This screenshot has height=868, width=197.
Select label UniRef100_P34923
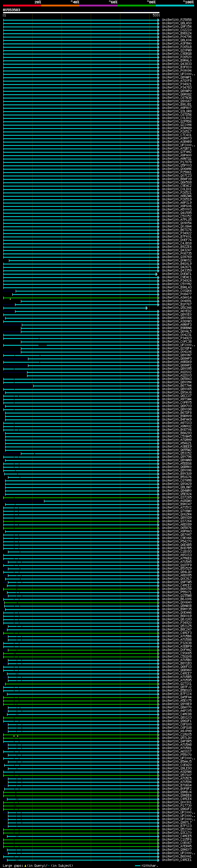click(176, 338)
